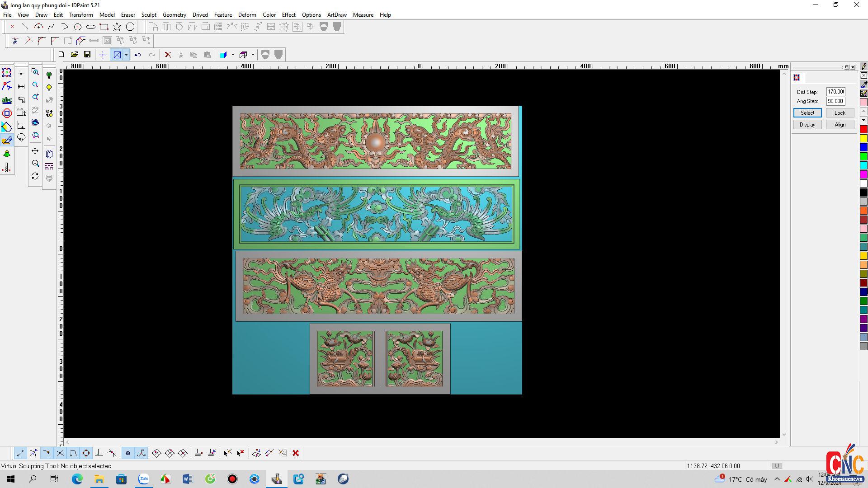
Task: Click the rotate view circular arrows icon
Action: [x=35, y=176]
